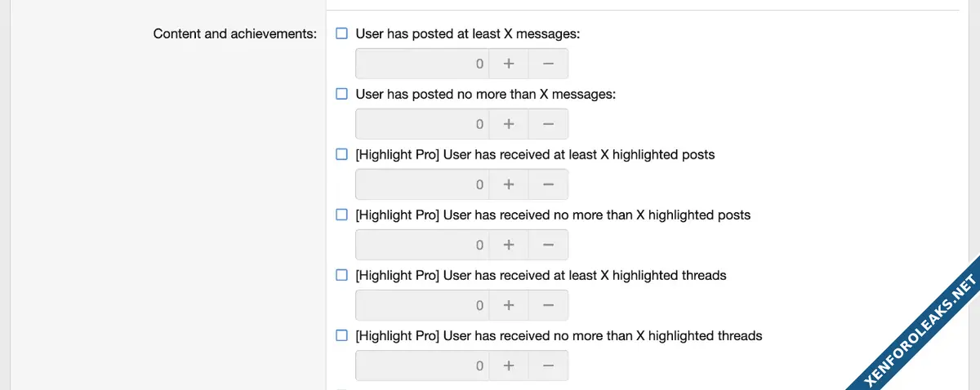Increase the no more than X messages value
The width and height of the screenshot is (980, 390).
[x=508, y=124]
